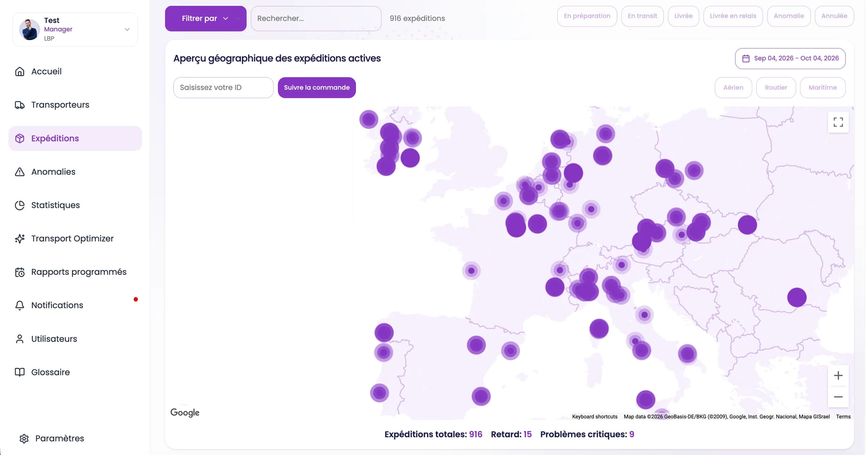The width and height of the screenshot is (868, 455).
Task: Toggle the Livrée status filter
Action: [x=683, y=16]
